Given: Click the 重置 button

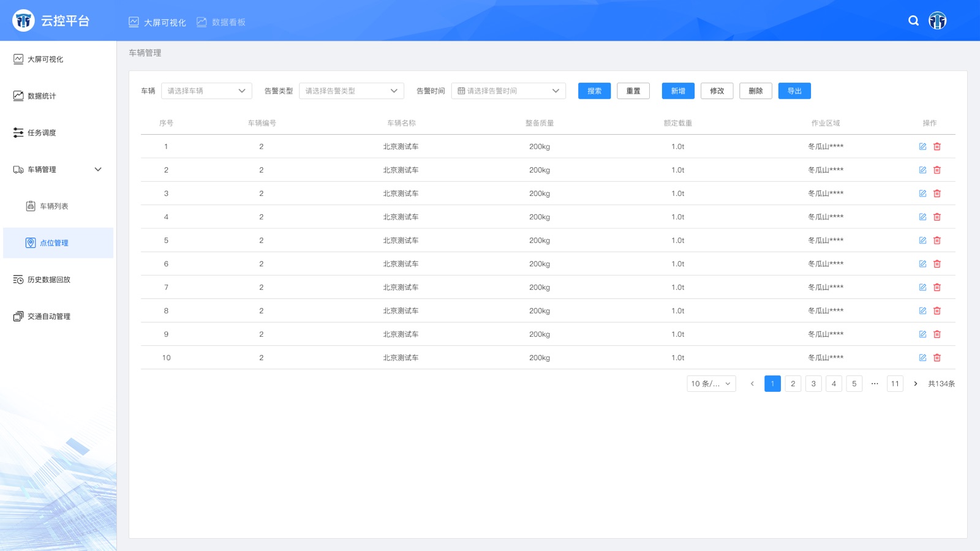Looking at the screenshot, I should click(633, 91).
